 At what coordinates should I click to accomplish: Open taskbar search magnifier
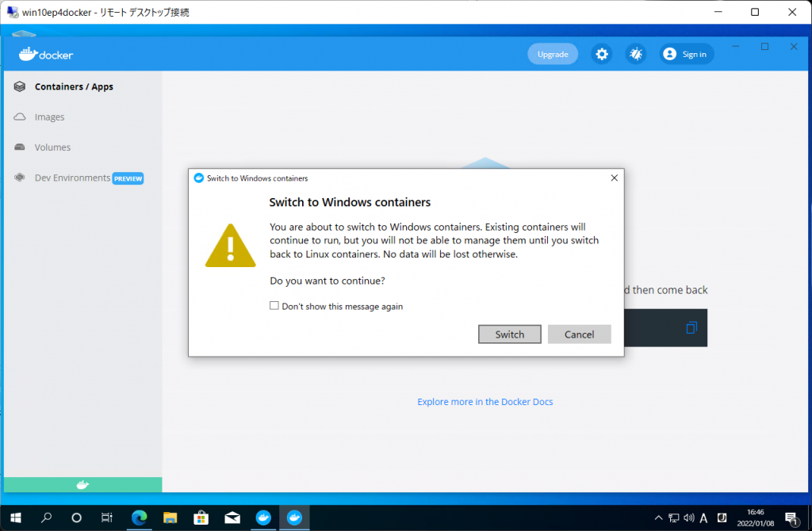[x=47, y=518]
